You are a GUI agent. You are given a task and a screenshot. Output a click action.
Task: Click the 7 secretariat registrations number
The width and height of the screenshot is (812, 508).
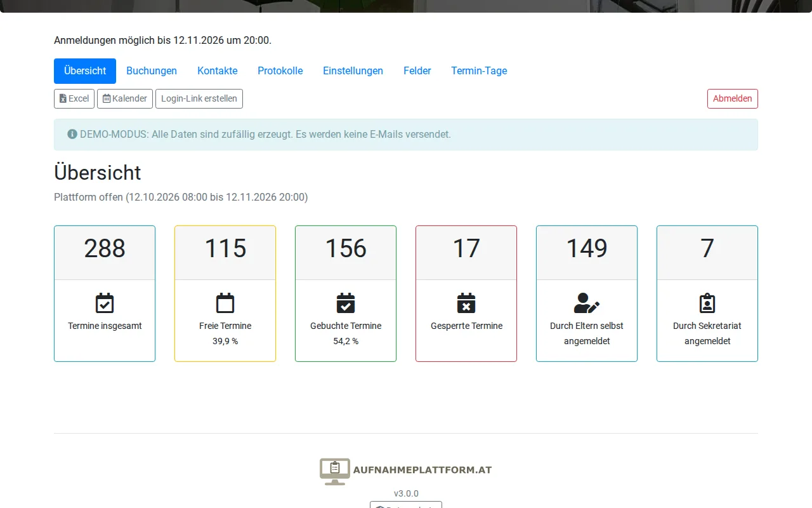point(707,248)
